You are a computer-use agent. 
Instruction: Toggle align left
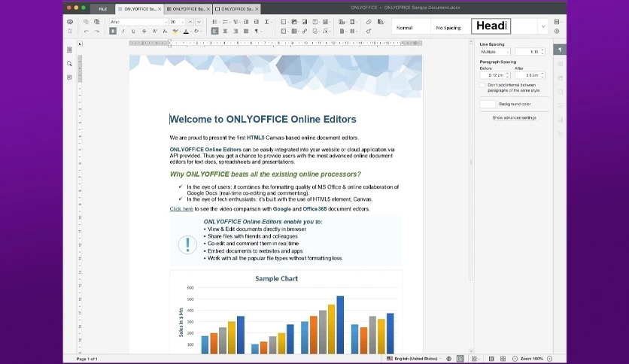coord(215,31)
